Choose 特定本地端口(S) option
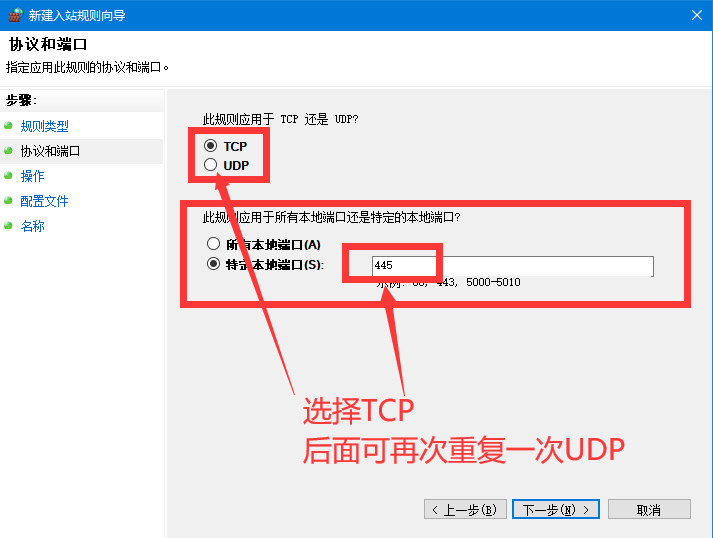Image resolution: width=713 pixels, height=538 pixels. (213, 264)
